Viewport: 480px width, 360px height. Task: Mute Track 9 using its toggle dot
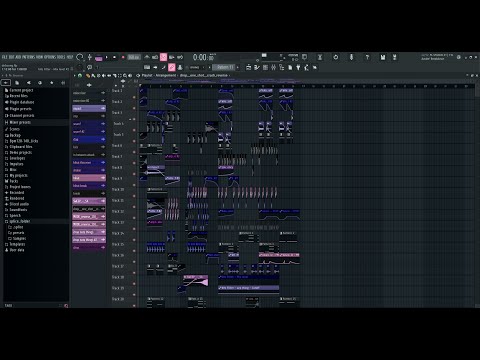134,185
